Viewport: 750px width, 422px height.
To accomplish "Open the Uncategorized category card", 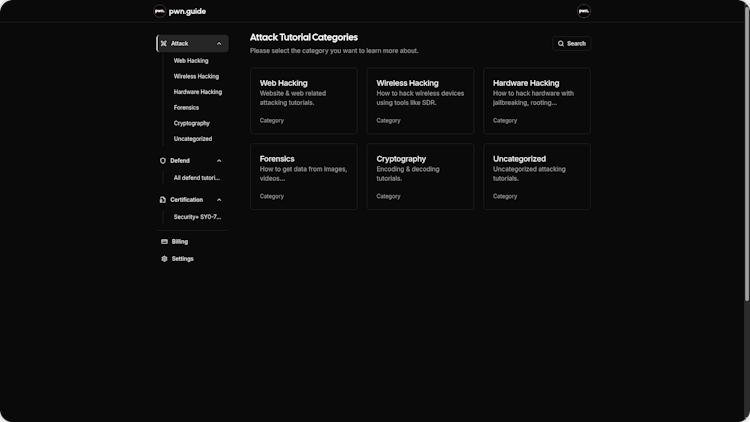I will tap(537, 177).
